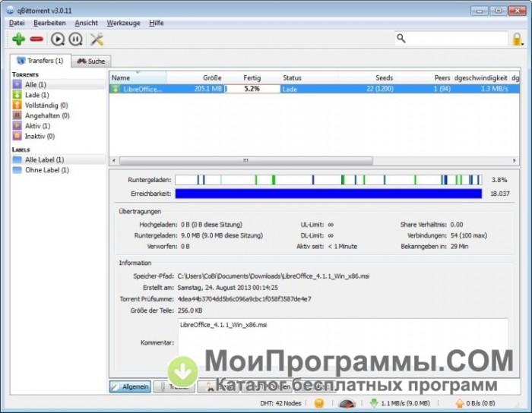The image size is (532, 413).
Task: Add a torrent with the green plus icon
Action: click(x=19, y=39)
